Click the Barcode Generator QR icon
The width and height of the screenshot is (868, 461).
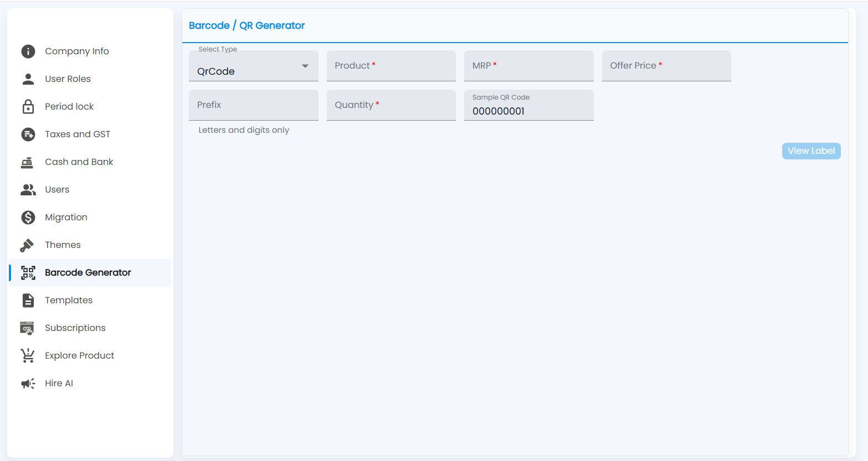point(28,273)
